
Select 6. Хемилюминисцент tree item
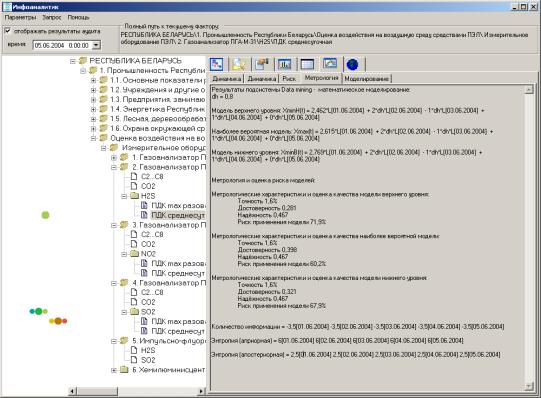pyautogui.click(x=168, y=370)
